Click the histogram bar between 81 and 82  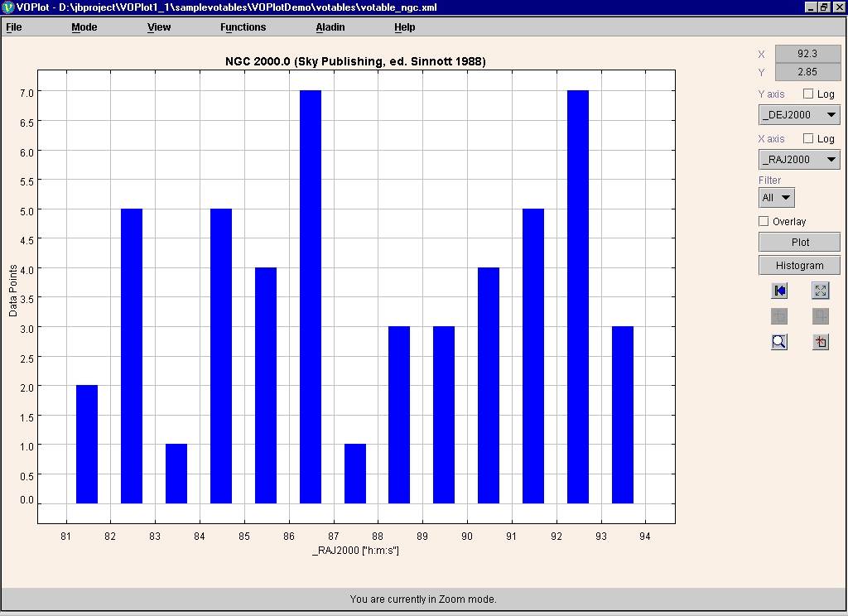[87, 445]
